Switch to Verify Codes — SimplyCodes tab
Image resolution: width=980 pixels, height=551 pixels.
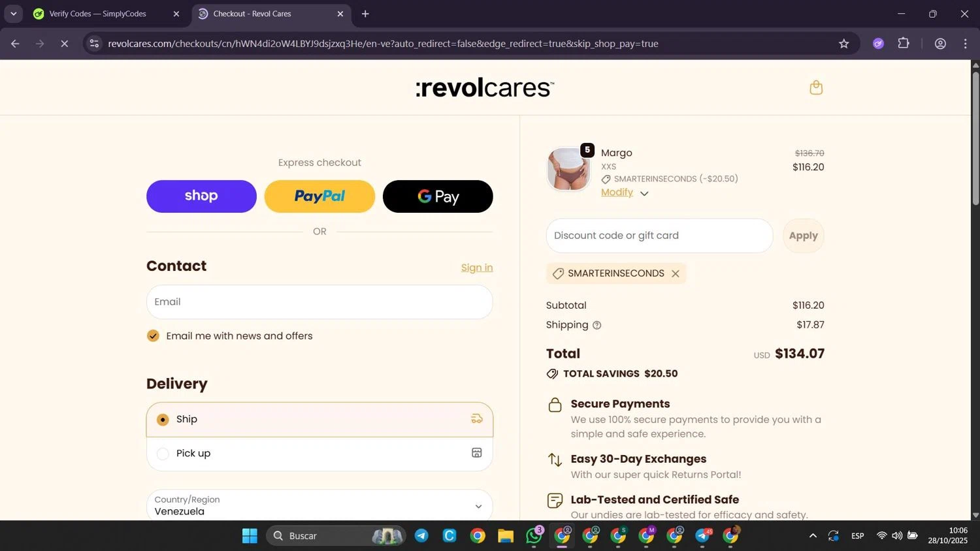(x=98, y=14)
